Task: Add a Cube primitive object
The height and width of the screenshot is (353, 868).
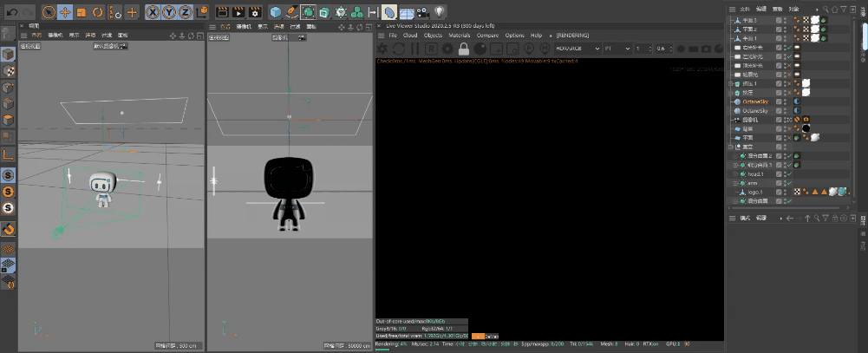Action: click(275, 11)
